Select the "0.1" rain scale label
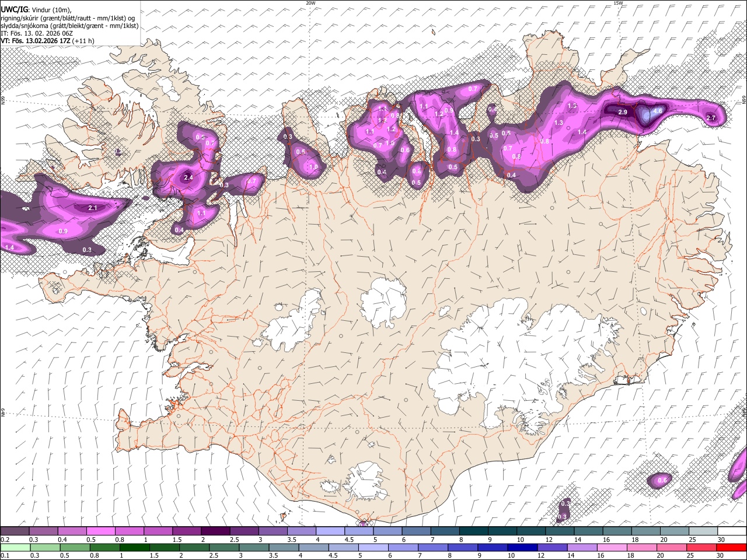747x560 pixels. pos(5,555)
